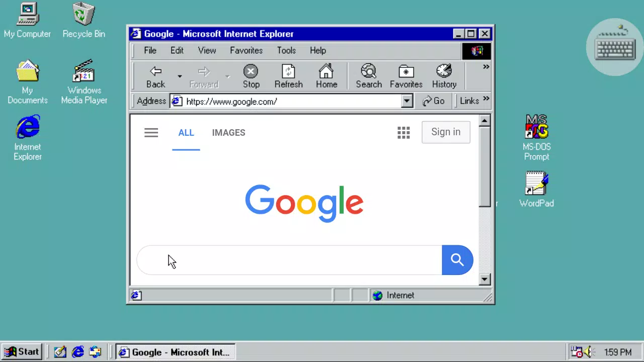644x362 pixels.
Task: Open the Favorites menu
Action: 246,50
